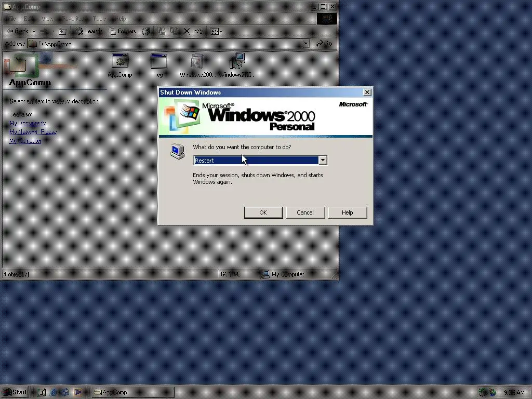Image resolution: width=532 pixels, height=399 pixels.
Task: Click the system tray clock
Action: click(x=514, y=393)
